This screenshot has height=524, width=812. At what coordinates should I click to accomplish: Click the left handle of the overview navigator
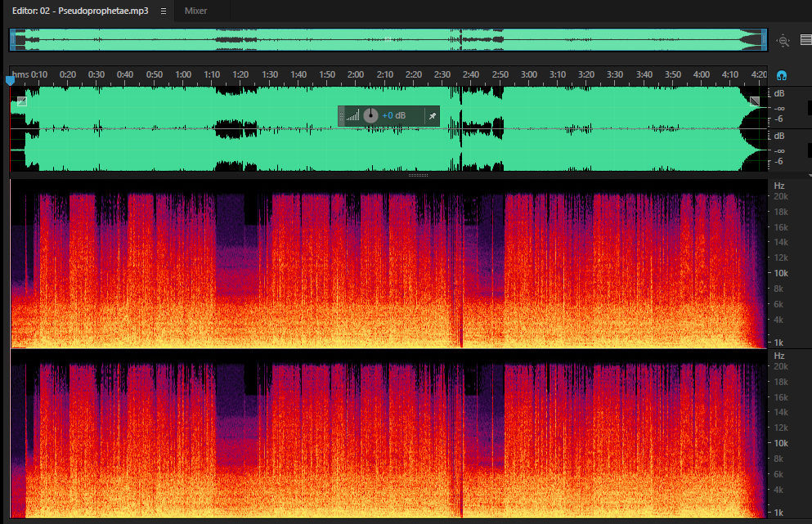13,40
